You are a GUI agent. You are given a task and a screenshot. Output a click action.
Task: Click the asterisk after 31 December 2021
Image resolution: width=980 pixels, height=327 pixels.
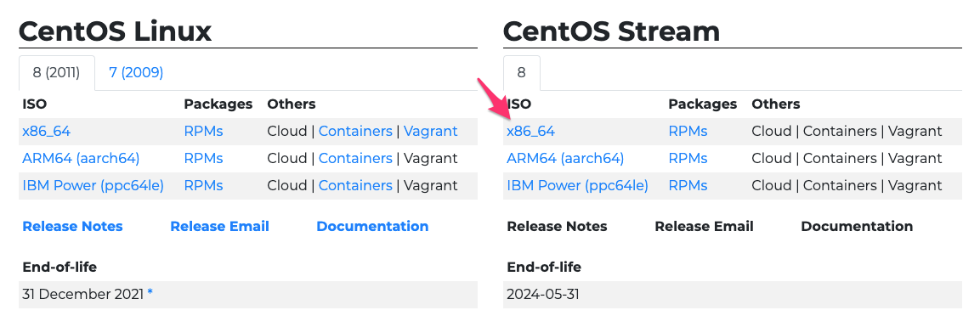(150, 293)
